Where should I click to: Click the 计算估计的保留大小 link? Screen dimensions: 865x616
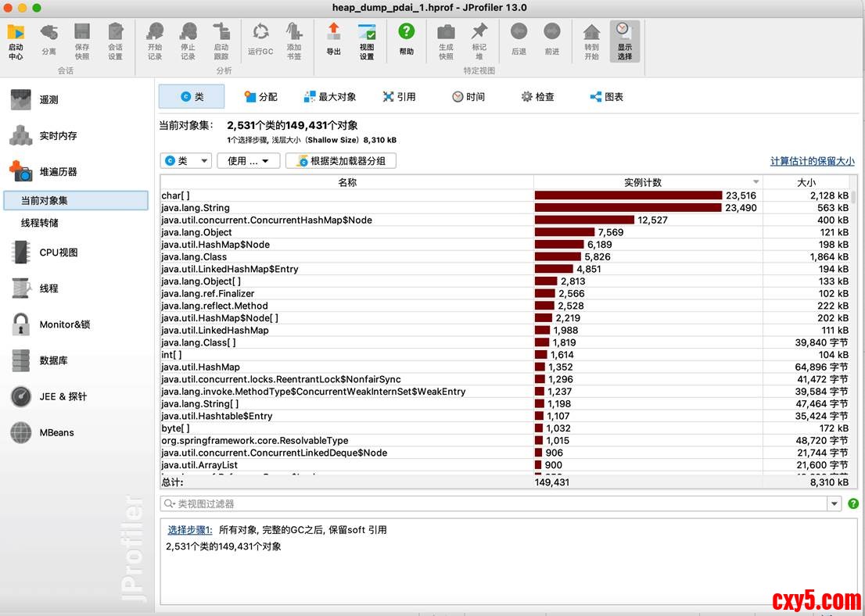tap(812, 161)
